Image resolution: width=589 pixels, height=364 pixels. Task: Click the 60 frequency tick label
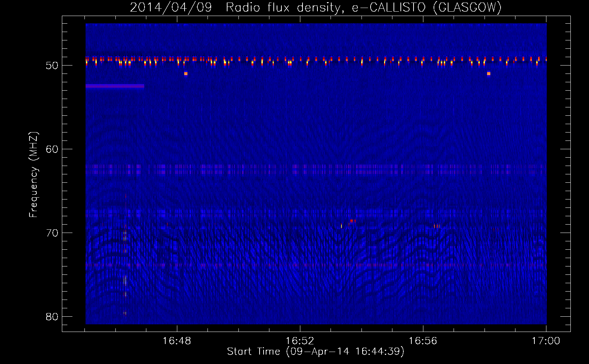tap(52, 149)
